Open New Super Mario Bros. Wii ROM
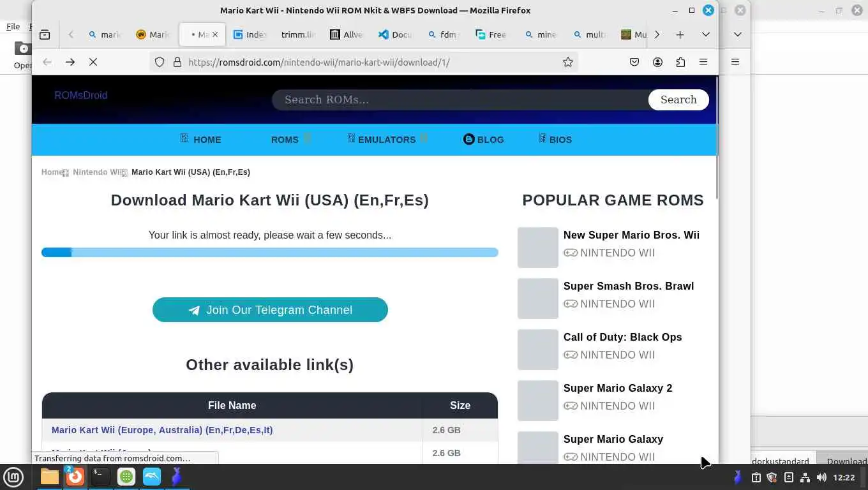Screen dimensions: 868x490 [631, 235]
